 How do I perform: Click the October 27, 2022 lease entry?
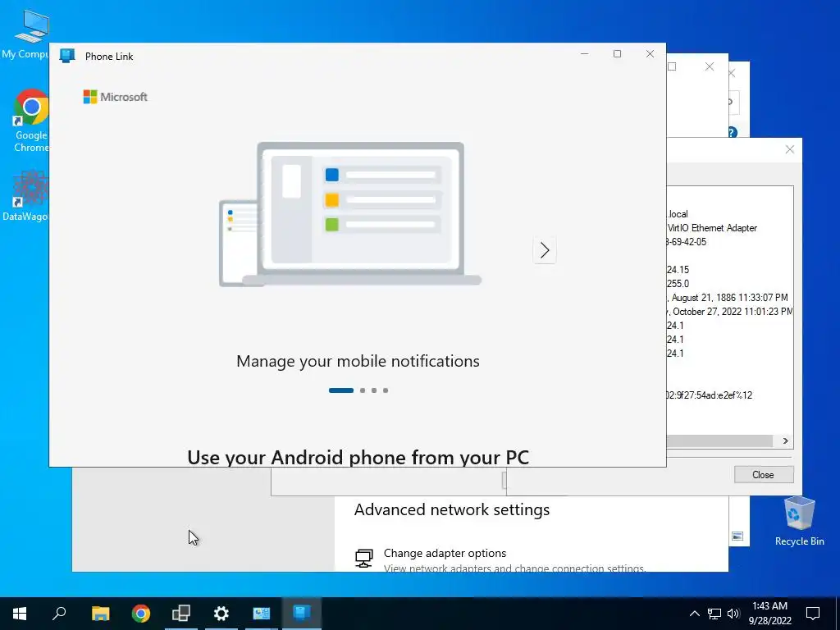coord(729,311)
